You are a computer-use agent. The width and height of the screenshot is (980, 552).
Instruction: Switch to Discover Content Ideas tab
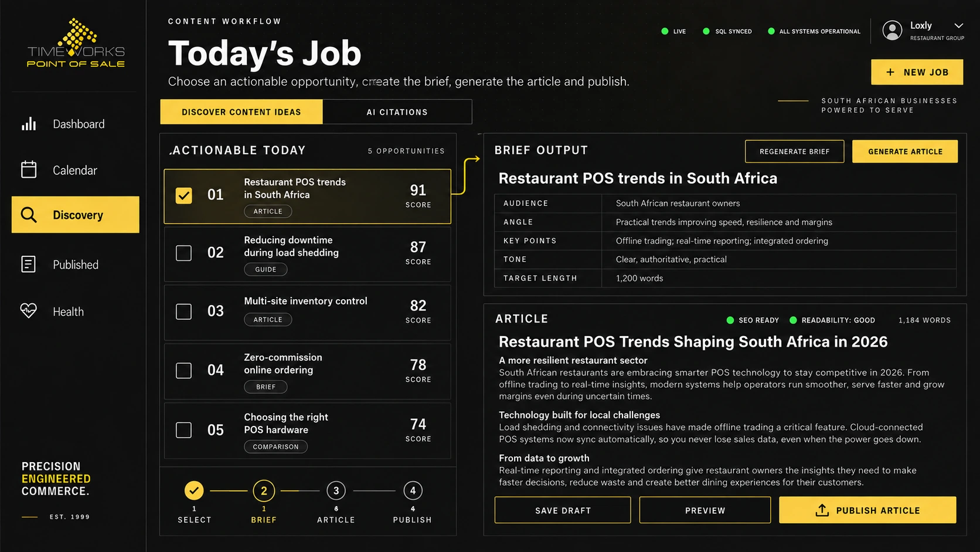pos(241,111)
